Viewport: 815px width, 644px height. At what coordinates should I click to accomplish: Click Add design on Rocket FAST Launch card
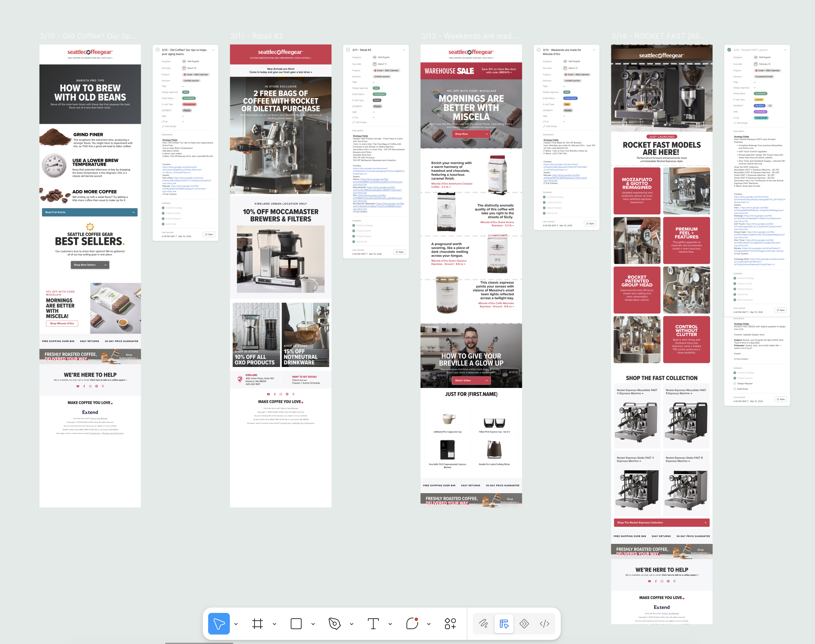[741, 123]
